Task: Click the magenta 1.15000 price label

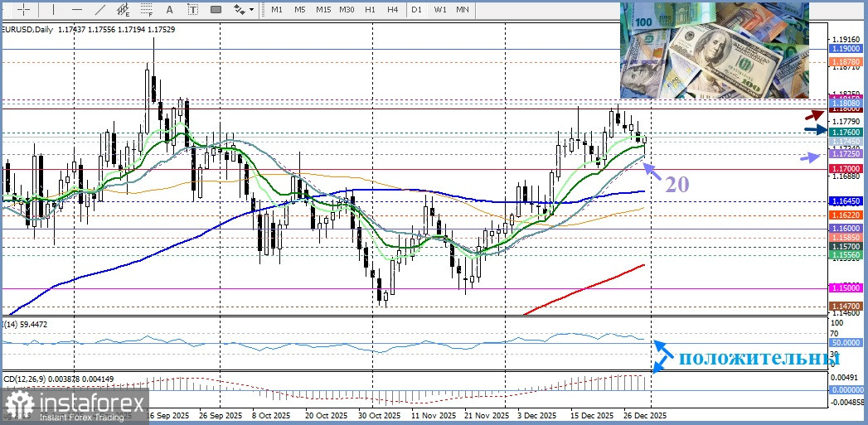Action: tap(846, 288)
